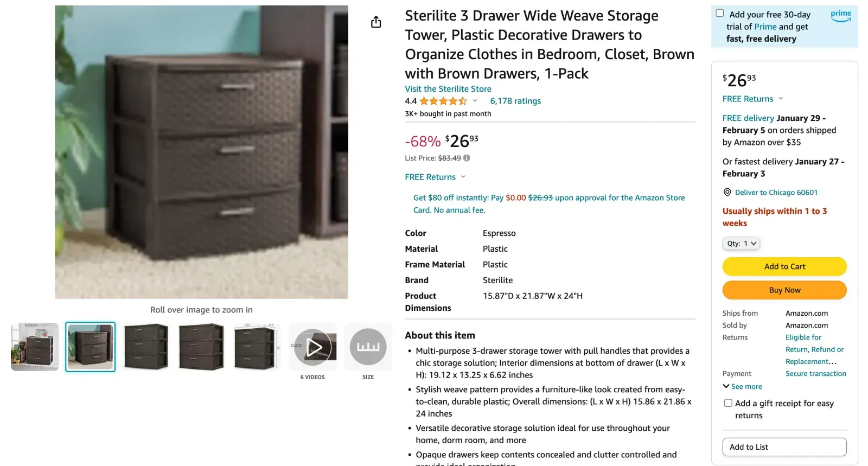Enable the free 30-day Prime trial checkbox
The image size is (868, 466).
[x=720, y=12]
